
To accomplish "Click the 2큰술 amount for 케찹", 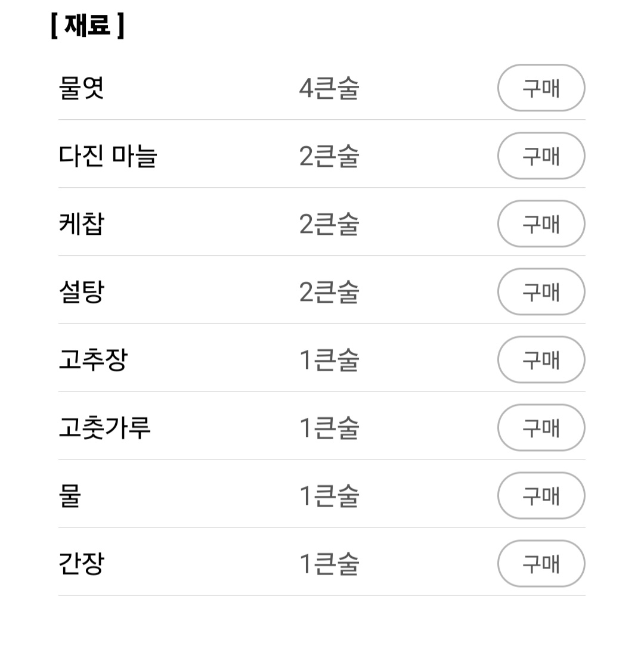I will coord(329,224).
